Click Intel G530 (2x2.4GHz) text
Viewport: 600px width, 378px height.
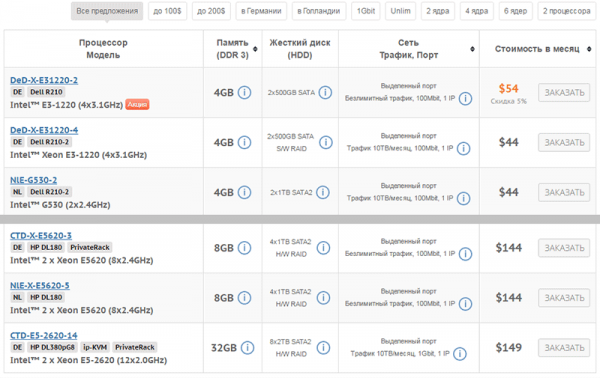click(x=60, y=205)
